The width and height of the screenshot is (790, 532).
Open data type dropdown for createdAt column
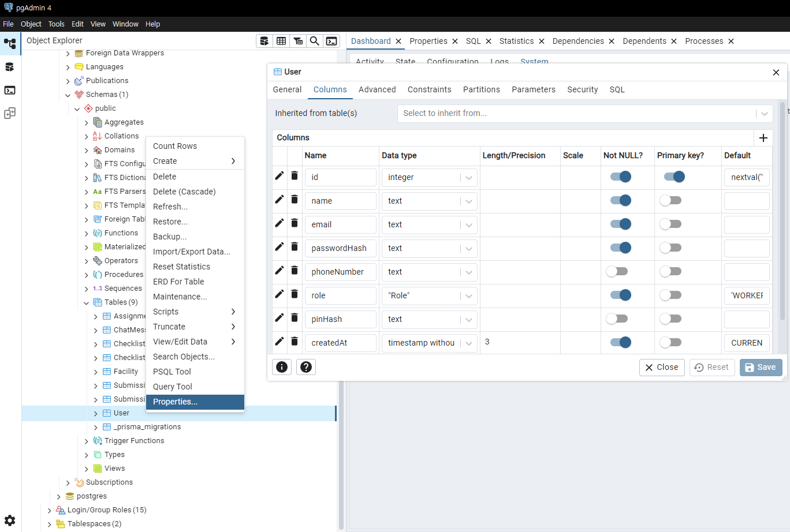(x=469, y=343)
